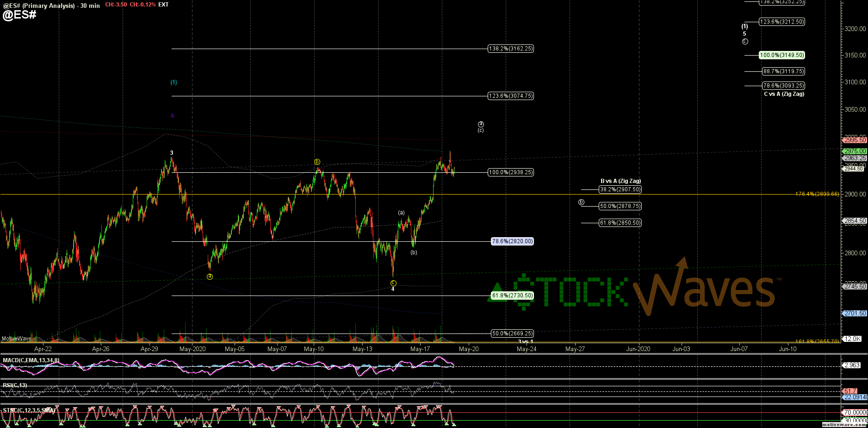Click the Jun-10 date on time axis
Image resolution: width=868 pixels, height=428 pixels.
click(787, 349)
